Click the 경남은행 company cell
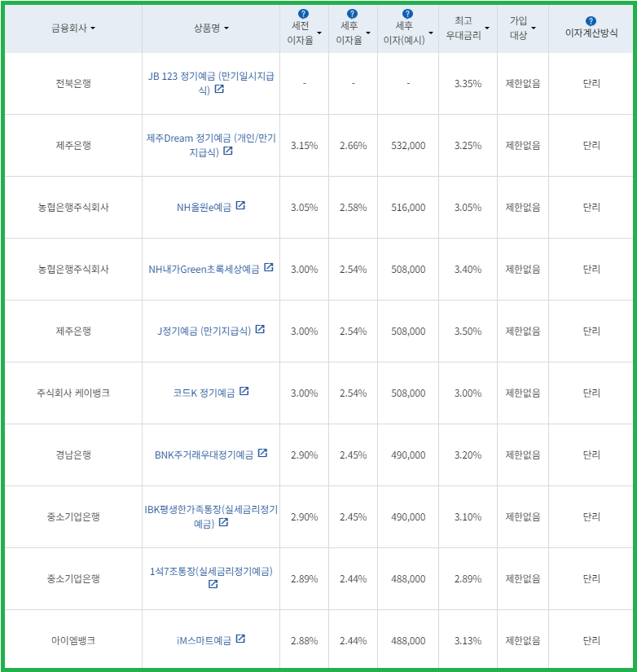Viewport: 637px width, 672px height. tap(73, 455)
